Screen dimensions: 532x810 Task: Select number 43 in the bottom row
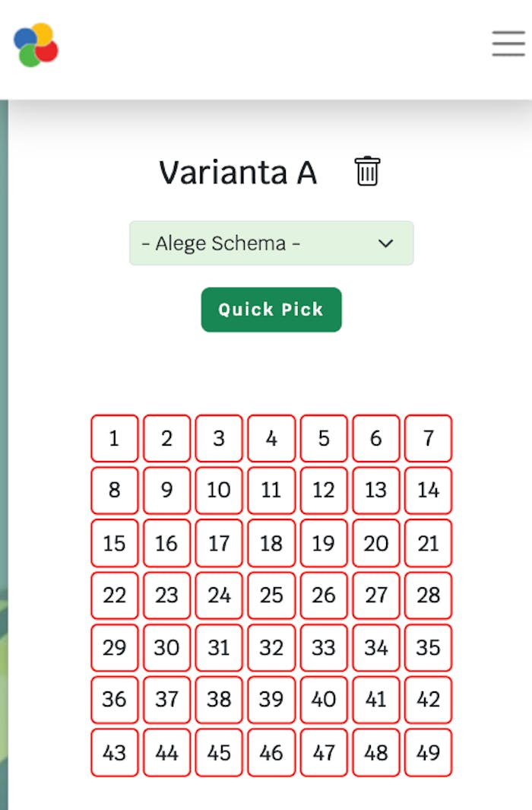(114, 752)
